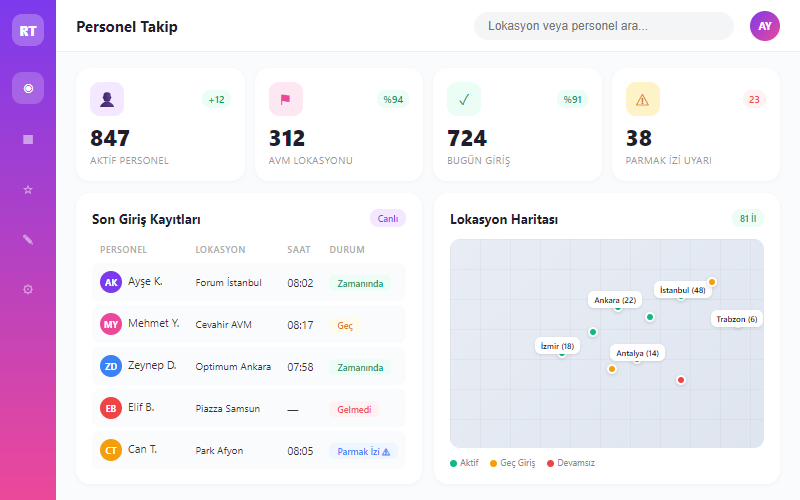Select the İstanbul (48) map label

coord(683,290)
